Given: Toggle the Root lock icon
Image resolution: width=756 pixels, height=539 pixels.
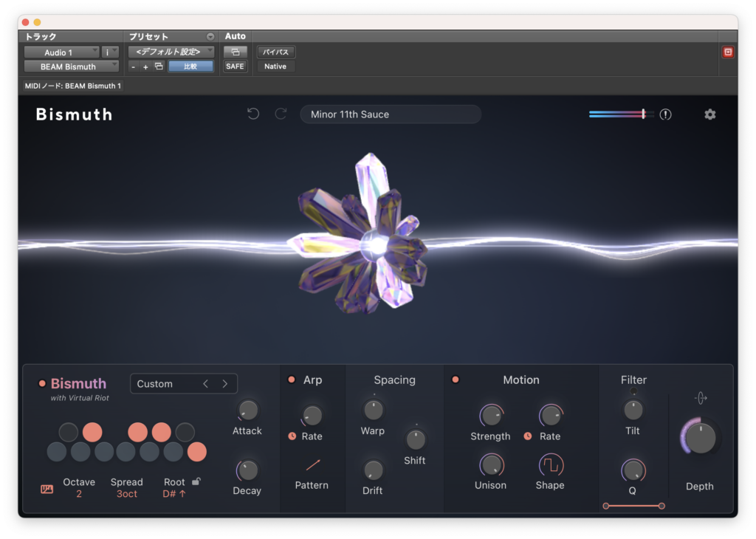Looking at the screenshot, I should click(x=196, y=481).
